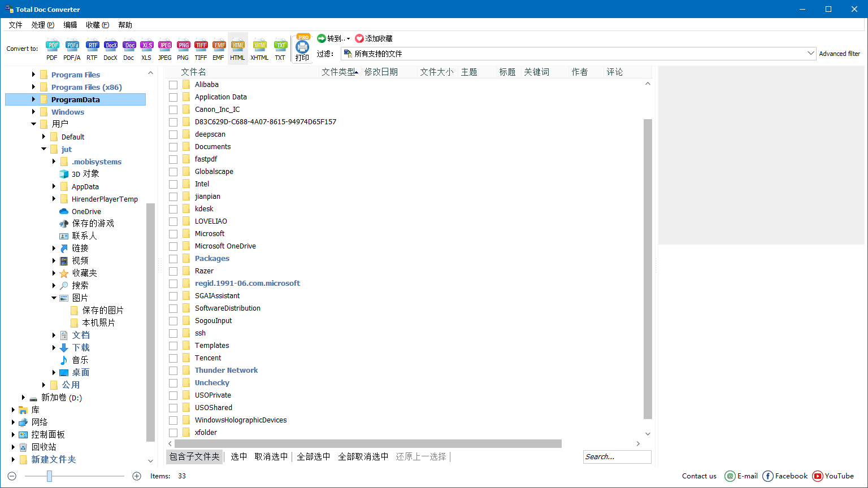Check the Documents folder checkbox
Viewport: 868px width, 488px height.
tap(173, 147)
